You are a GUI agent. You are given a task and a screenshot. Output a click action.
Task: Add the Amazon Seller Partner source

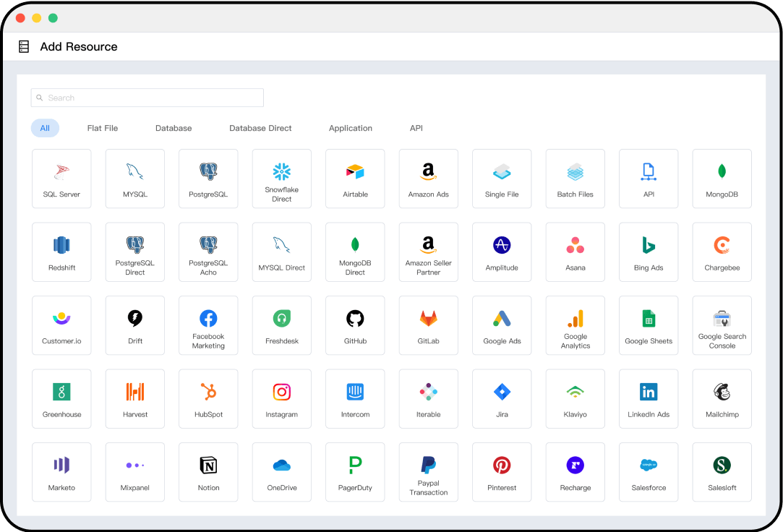pyautogui.click(x=428, y=252)
